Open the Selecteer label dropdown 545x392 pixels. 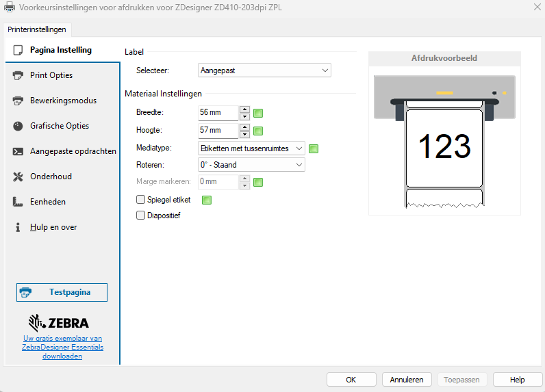[264, 70]
